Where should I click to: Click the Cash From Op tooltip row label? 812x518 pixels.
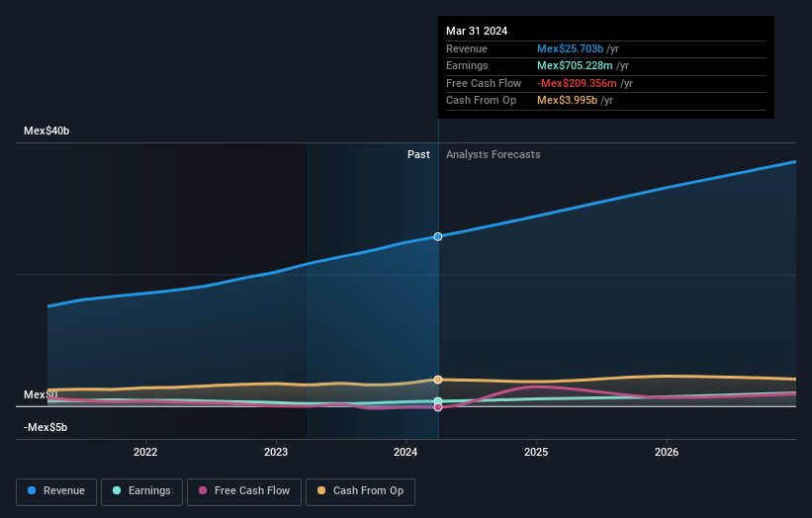coord(481,101)
